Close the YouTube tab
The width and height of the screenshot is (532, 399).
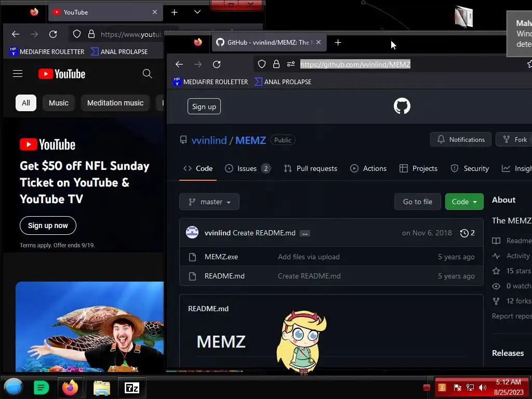(x=155, y=12)
